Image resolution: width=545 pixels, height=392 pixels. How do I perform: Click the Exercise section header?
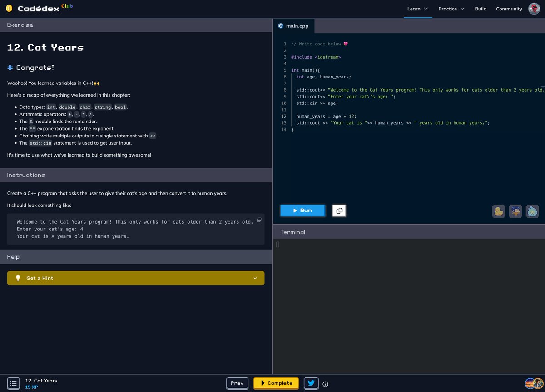click(x=136, y=25)
